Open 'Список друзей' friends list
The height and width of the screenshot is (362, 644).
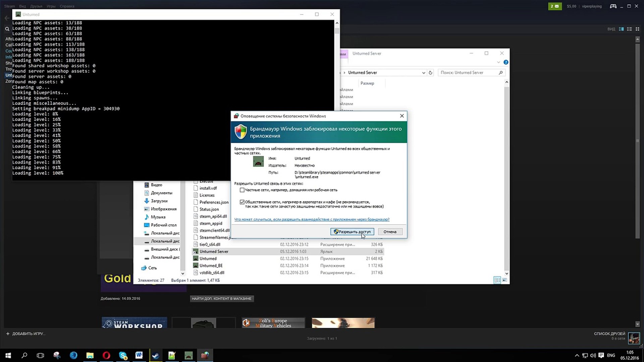(609, 334)
